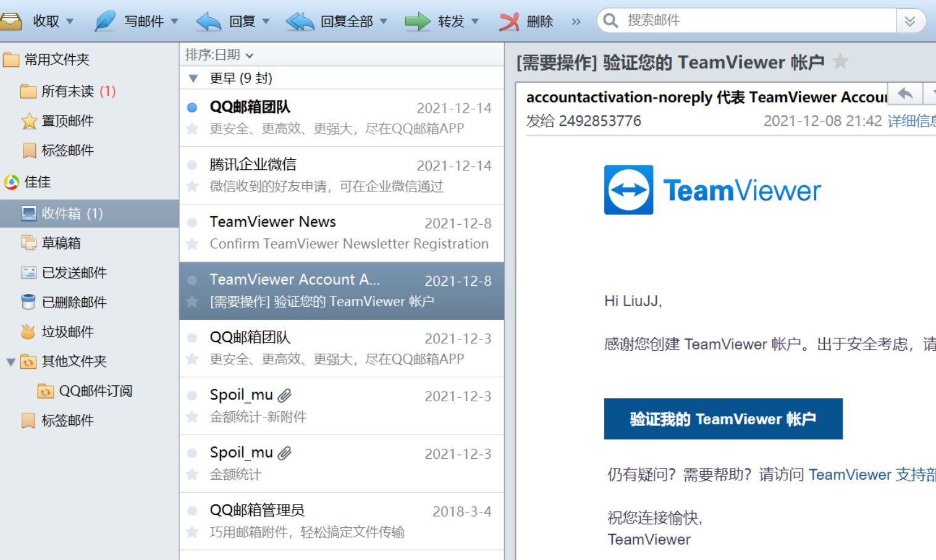
Task: Star the Spoil_mu 金额统计-新附件 mail
Action: click(192, 417)
